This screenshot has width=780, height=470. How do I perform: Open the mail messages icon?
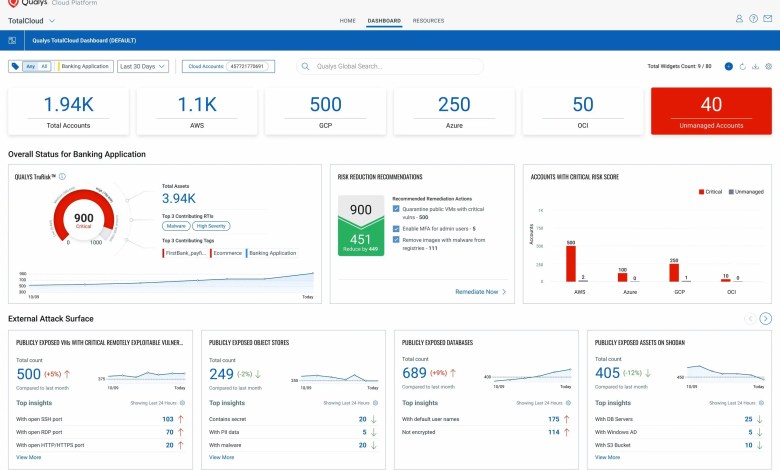pyautogui.click(x=768, y=19)
